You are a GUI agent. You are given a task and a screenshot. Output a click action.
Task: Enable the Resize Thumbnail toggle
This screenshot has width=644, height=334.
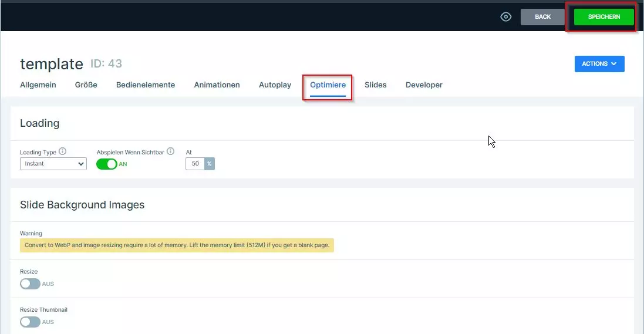(x=30, y=322)
